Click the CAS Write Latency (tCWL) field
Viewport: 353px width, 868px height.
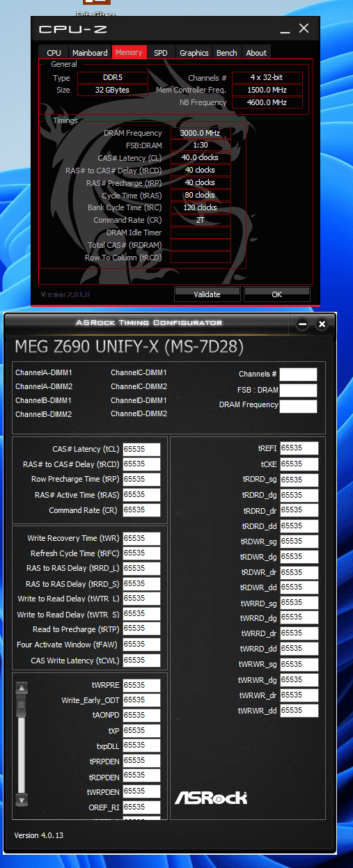[x=141, y=661]
